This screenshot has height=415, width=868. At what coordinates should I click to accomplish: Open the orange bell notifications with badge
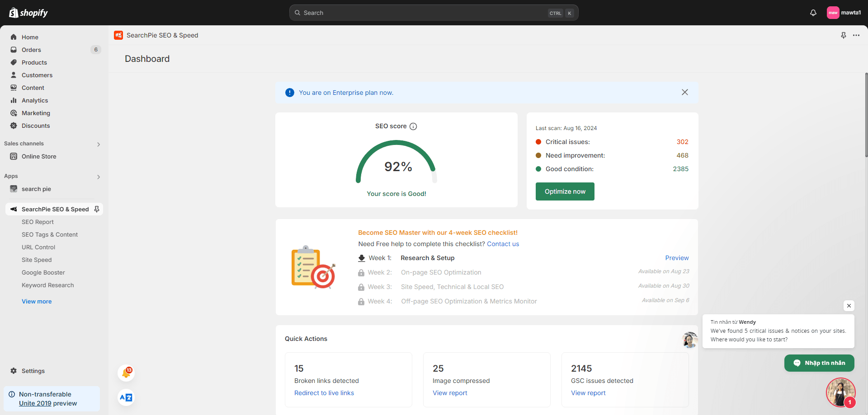point(126,373)
